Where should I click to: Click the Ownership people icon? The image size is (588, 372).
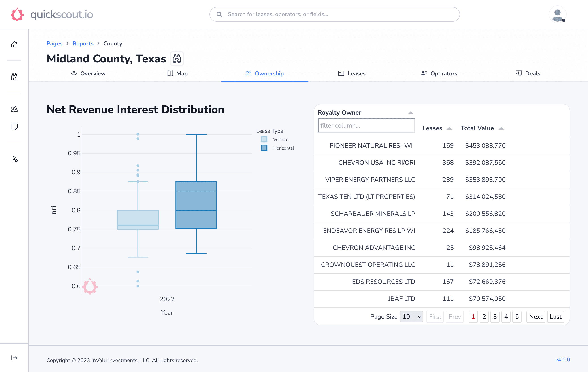248,73
